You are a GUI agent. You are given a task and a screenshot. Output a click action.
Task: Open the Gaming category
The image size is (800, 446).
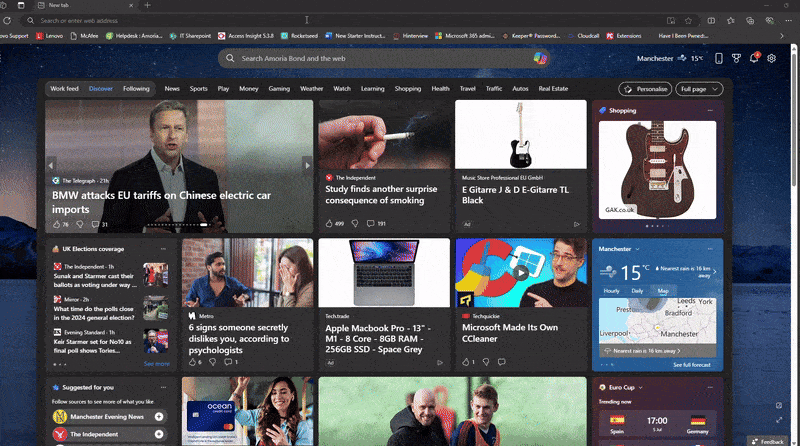(279, 89)
